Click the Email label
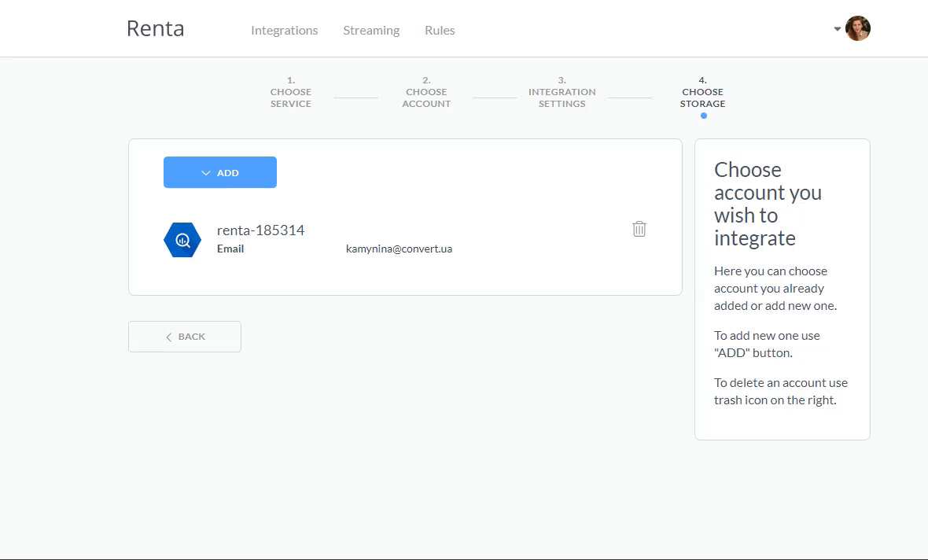Image resolution: width=928 pixels, height=560 pixels. coord(230,249)
